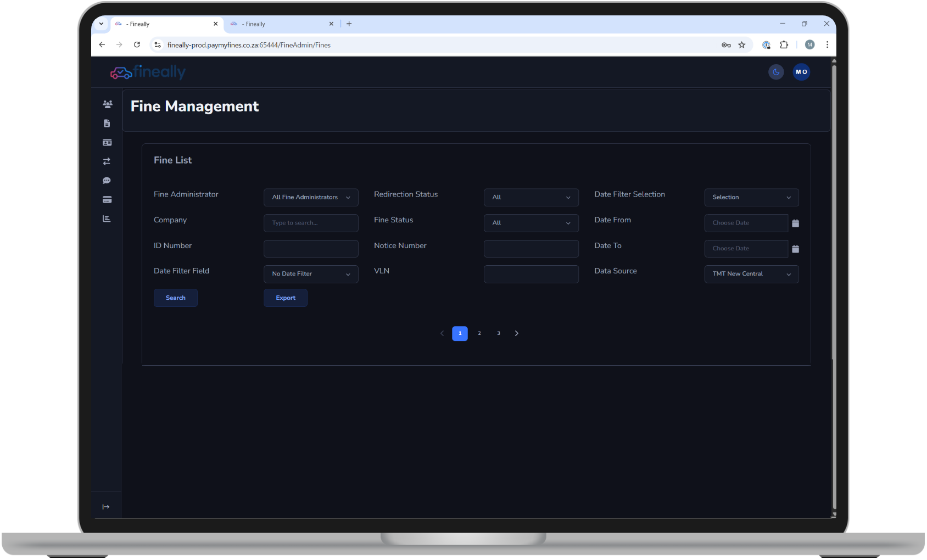Click the transfer arrows icon in the sidebar
Image resolution: width=927 pixels, height=560 pixels.
pos(107,161)
